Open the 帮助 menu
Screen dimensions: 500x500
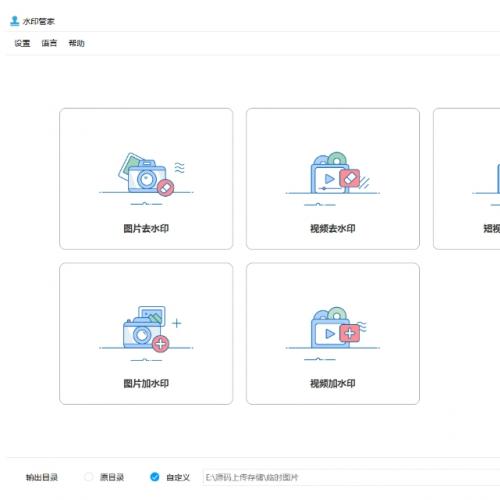(76, 43)
